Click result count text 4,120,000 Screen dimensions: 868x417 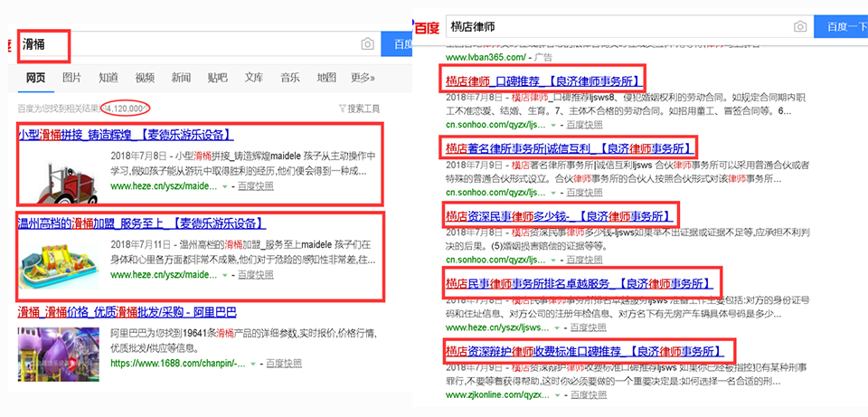click(127, 108)
